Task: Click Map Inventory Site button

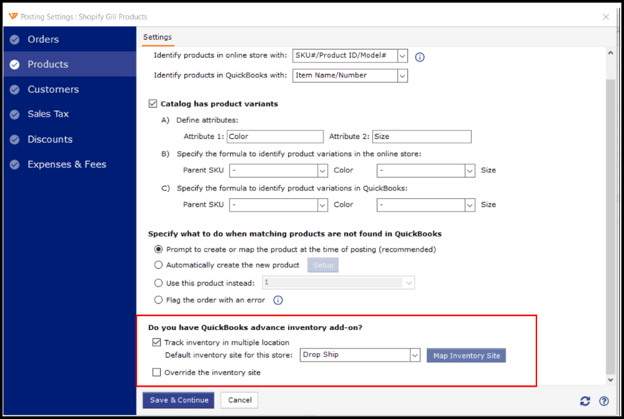Action: 466,356
